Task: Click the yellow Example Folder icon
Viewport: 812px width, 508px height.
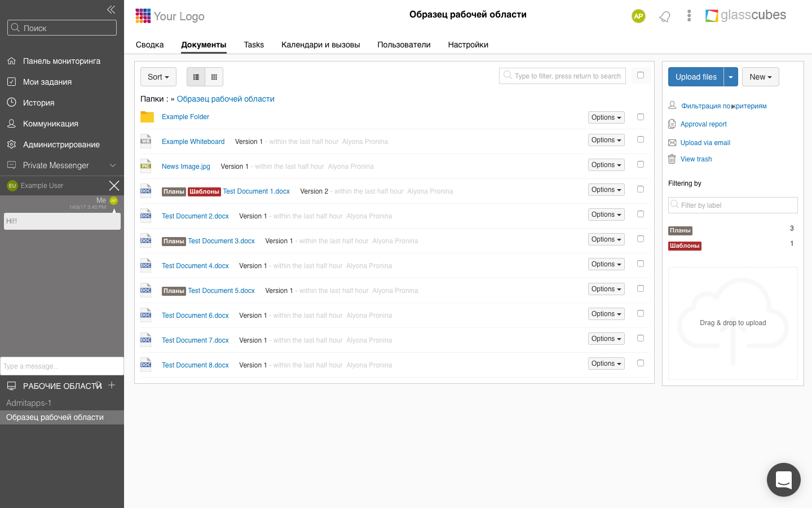Action: 147,117
